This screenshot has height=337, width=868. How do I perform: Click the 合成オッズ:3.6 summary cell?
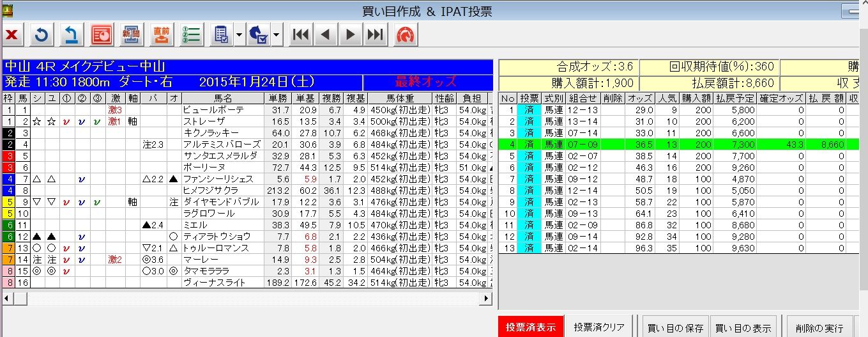(568, 67)
